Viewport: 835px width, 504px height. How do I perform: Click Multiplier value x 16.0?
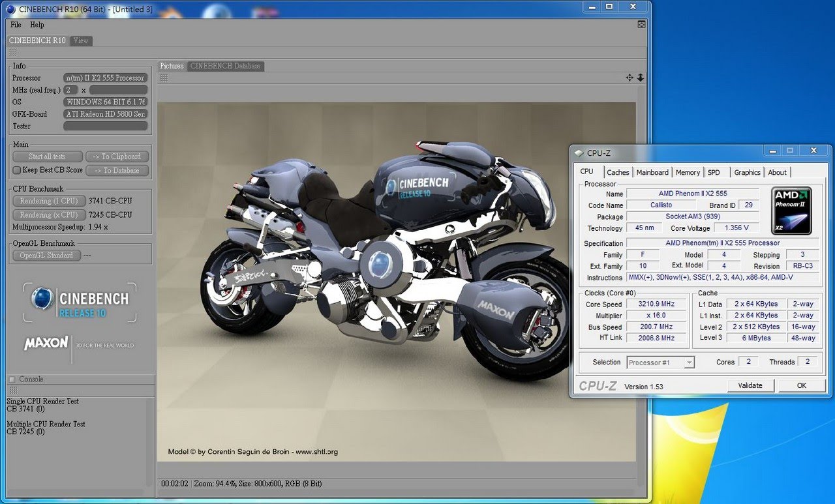point(656,316)
